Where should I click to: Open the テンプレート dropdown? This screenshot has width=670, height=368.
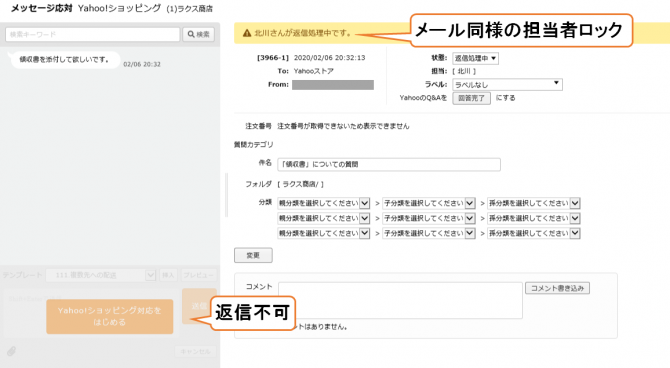101,275
